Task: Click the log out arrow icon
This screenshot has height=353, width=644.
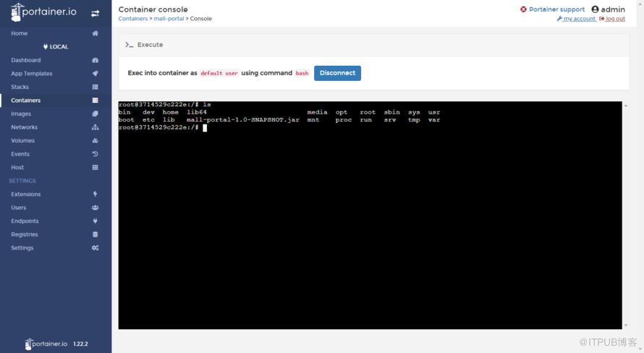Action: 602,19
